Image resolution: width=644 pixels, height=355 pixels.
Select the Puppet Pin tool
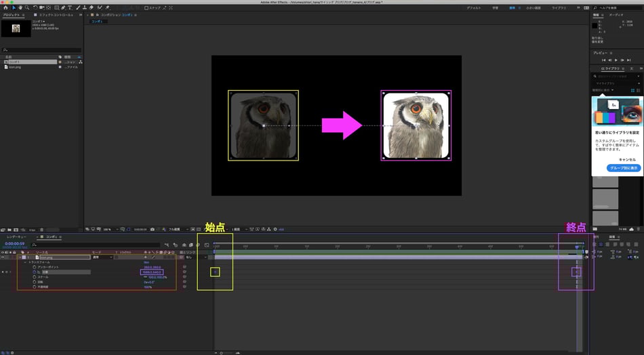(x=108, y=7)
